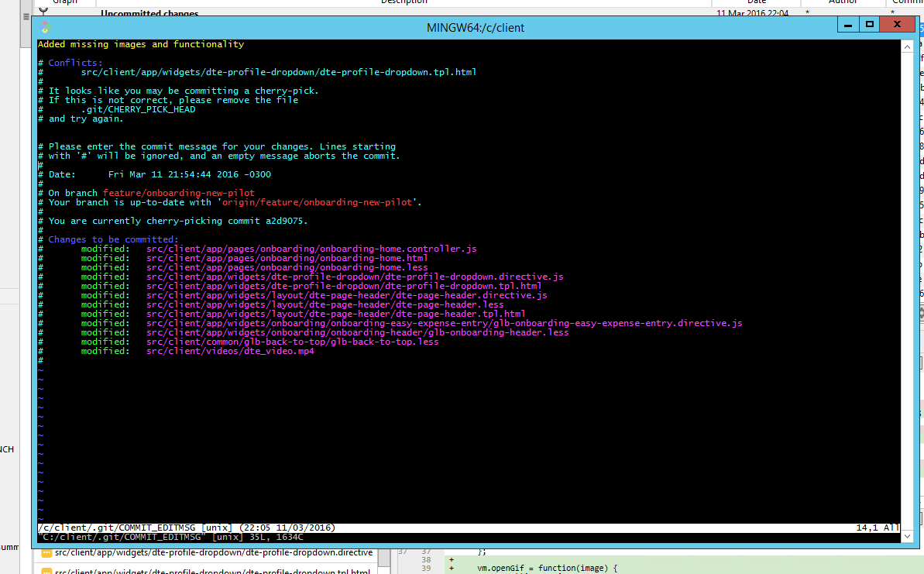Click the conflicted dte-profile-dropdown.tpl.html path under Conflicts

[x=279, y=72]
